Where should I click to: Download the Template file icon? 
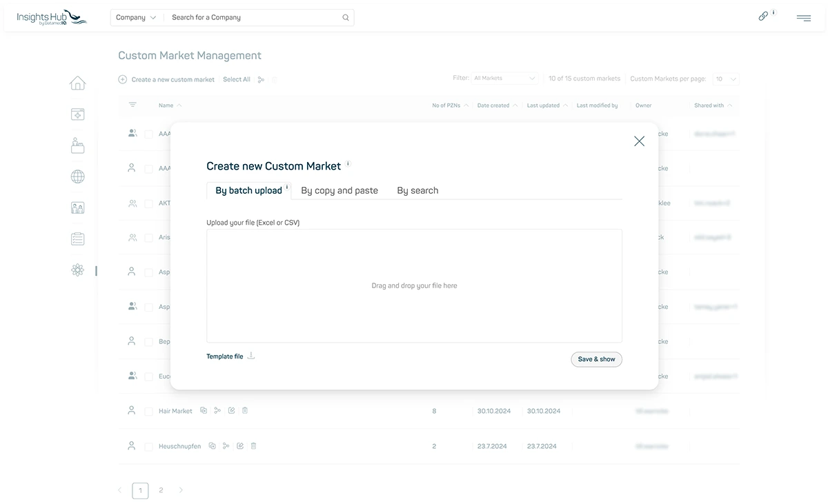251,356
